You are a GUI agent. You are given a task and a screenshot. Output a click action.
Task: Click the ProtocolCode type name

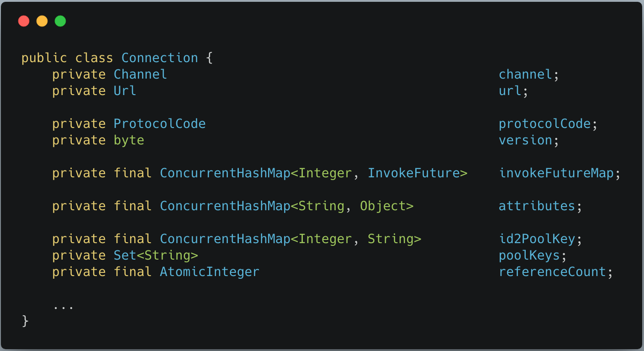click(159, 124)
